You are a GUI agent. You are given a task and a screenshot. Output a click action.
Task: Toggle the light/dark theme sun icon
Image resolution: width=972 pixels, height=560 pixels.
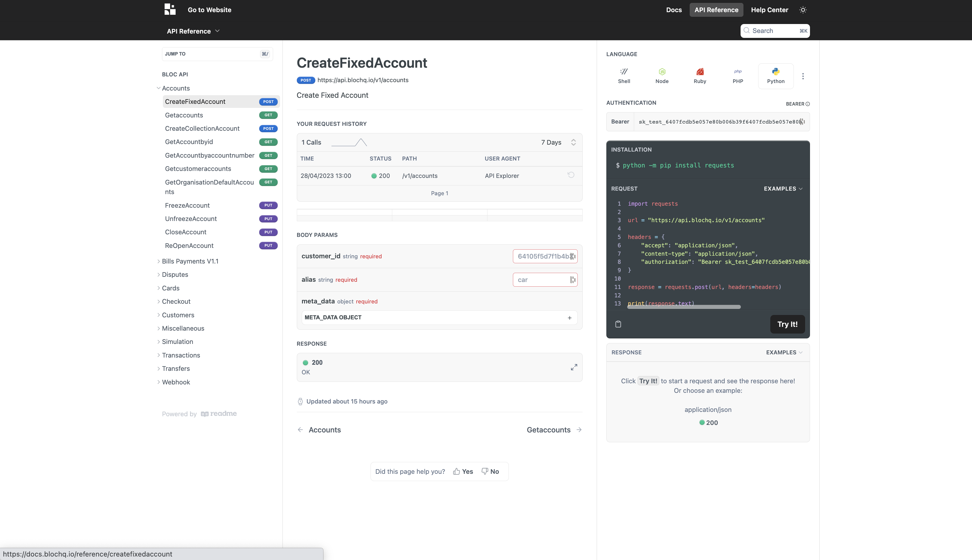[802, 10]
